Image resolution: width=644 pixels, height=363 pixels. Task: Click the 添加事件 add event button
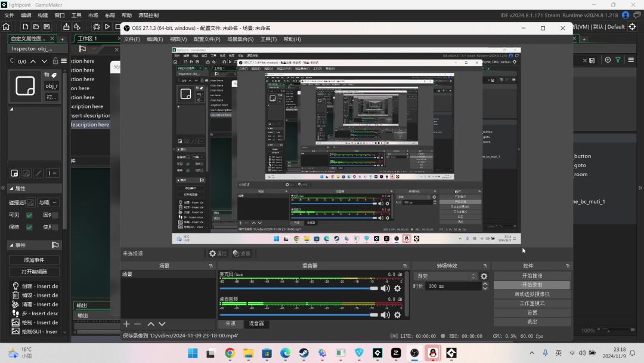(x=34, y=260)
